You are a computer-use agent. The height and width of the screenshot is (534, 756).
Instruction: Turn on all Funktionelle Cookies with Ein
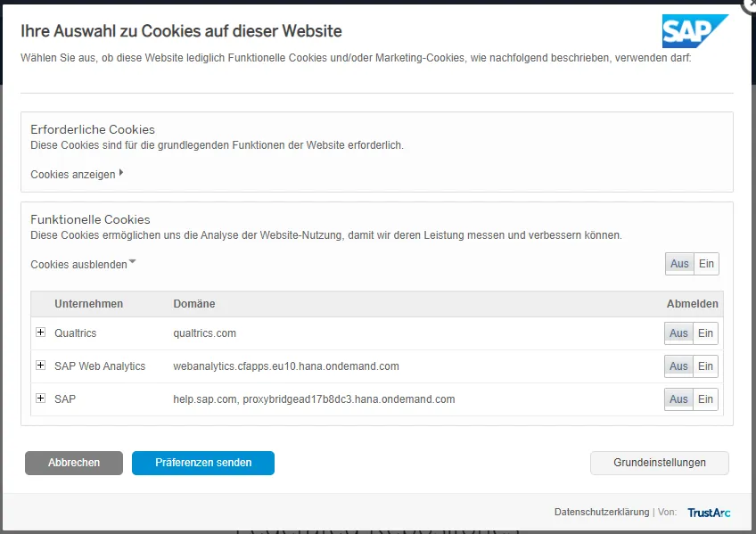point(706,264)
